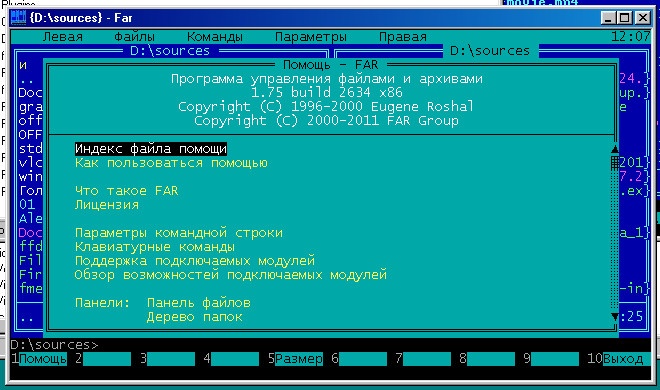Image resolution: width=660 pixels, height=390 pixels.
Task: Click the Far window title bar icon
Action: coord(18,18)
